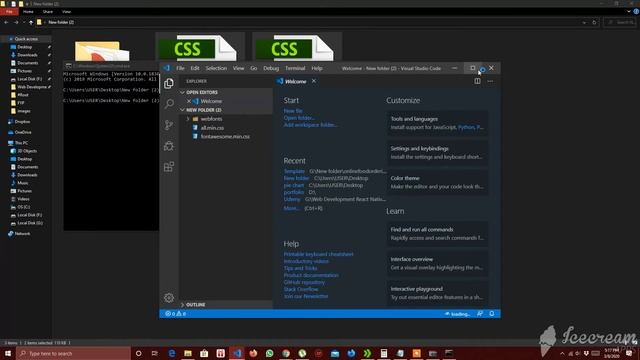Open Firefox from the taskbar
The width and height of the screenshot is (640, 360).
[x=253, y=353]
